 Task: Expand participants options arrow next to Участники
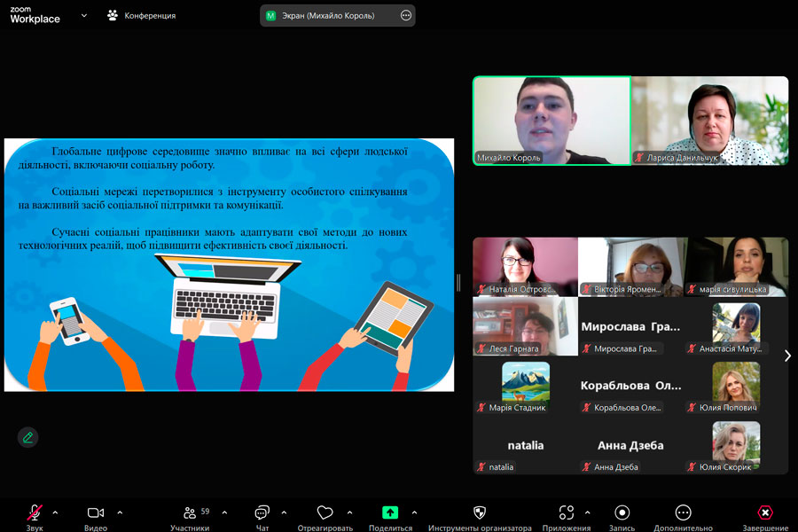(224, 512)
